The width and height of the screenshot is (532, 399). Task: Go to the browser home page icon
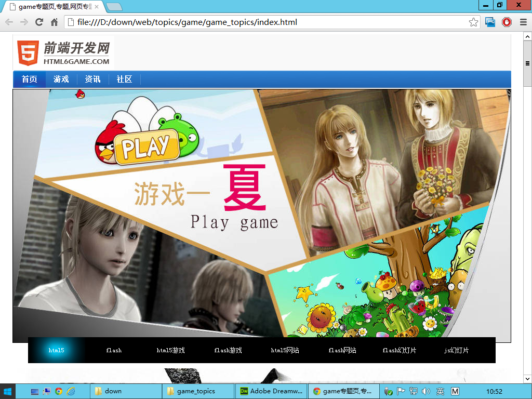pos(54,22)
